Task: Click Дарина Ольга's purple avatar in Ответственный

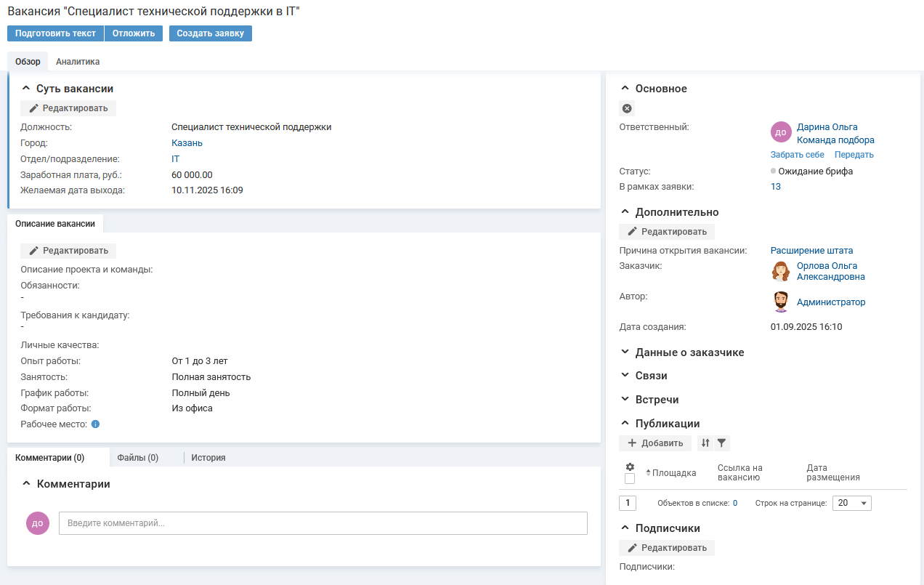Action: coord(781,132)
